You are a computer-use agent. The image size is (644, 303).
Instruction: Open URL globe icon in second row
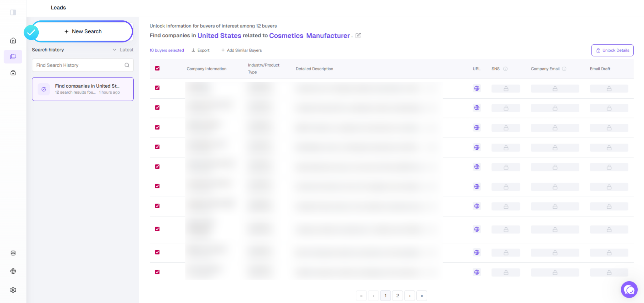click(477, 108)
